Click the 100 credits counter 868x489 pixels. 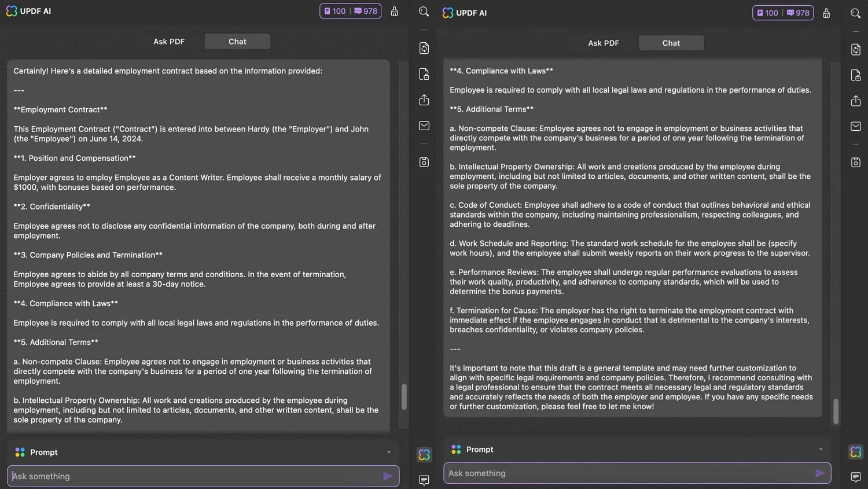pos(334,10)
